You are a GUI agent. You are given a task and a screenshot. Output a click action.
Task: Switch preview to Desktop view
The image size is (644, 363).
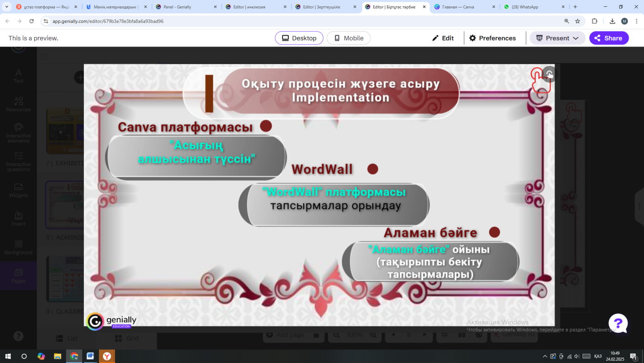[299, 38]
